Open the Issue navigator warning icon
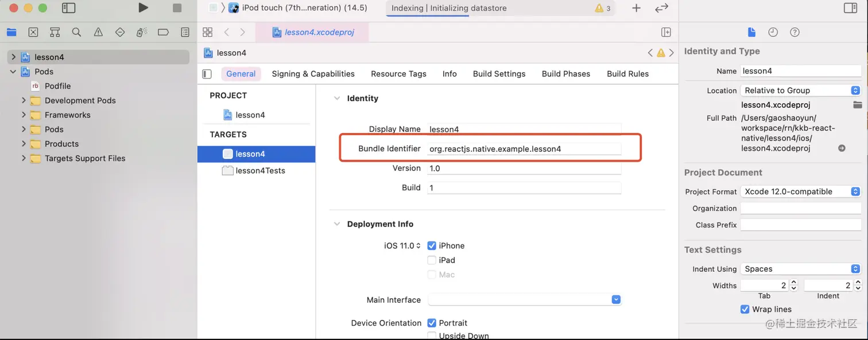The height and width of the screenshot is (340, 868). point(98,32)
